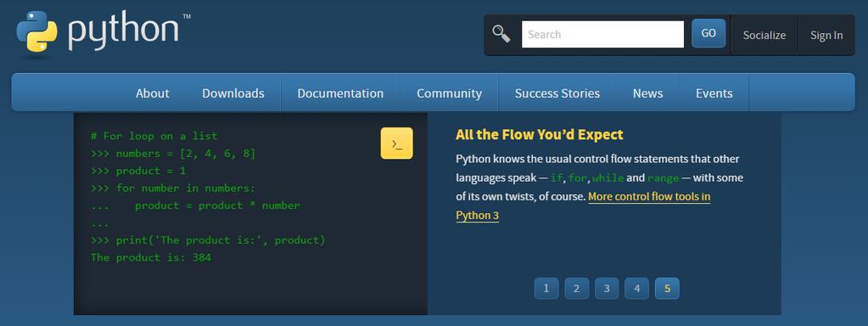Screen dimensions: 868x326
Task: Click the heading All the Flow You'd Expect
Action: tap(539, 134)
